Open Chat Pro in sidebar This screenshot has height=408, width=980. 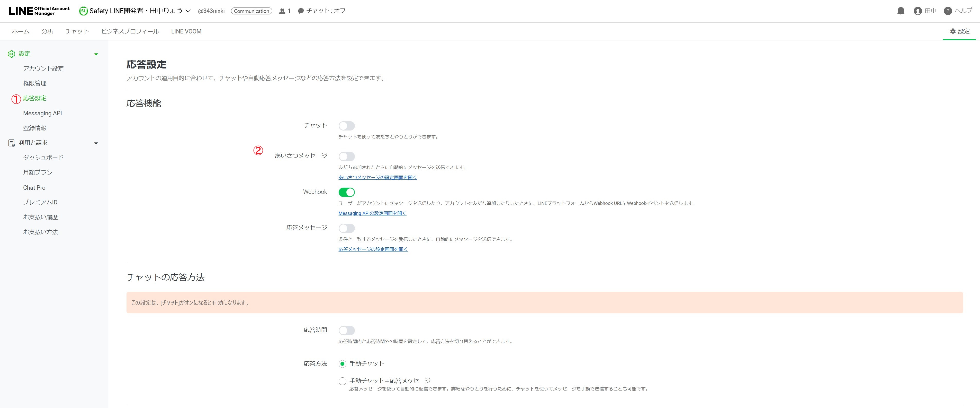pyautogui.click(x=34, y=187)
